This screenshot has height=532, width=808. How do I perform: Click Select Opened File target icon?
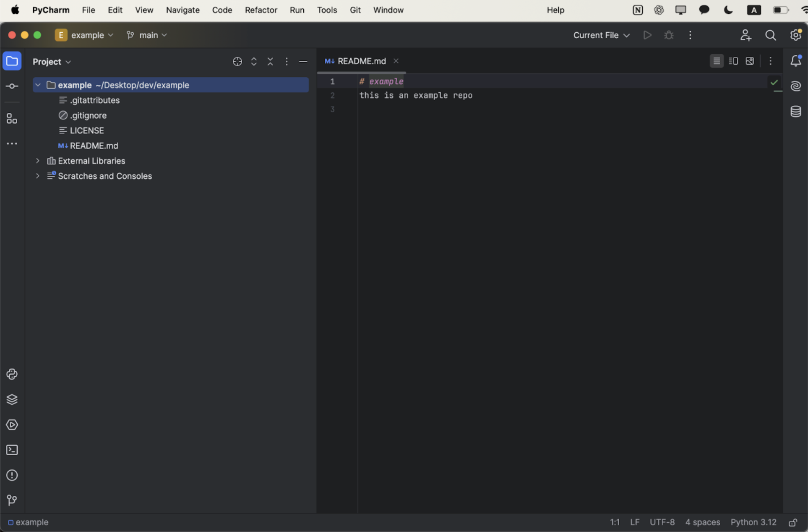237,62
